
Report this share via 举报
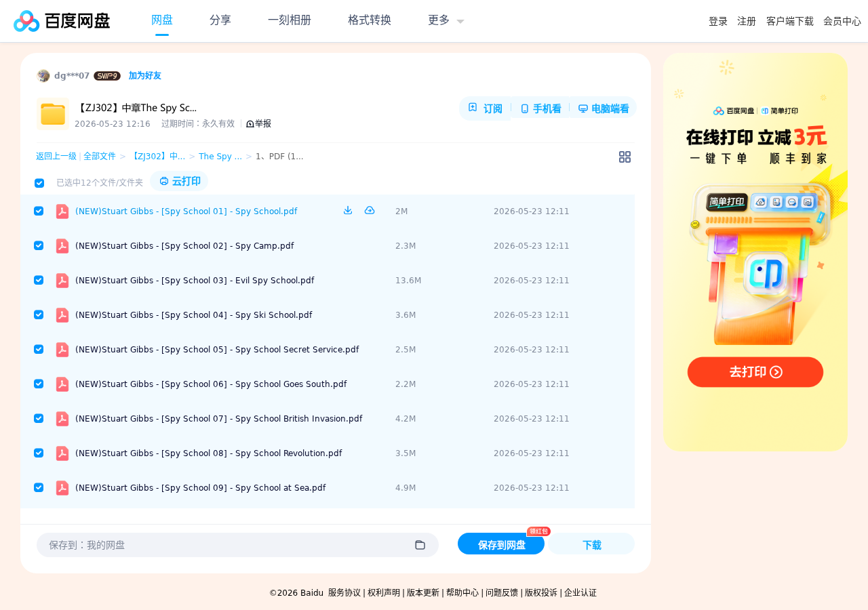pyautogui.click(x=258, y=123)
